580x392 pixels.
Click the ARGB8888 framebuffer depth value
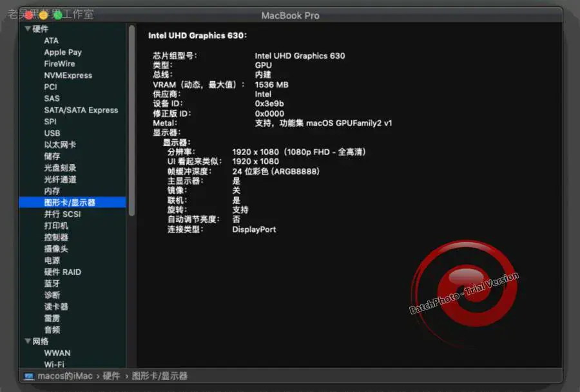tap(276, 171)
